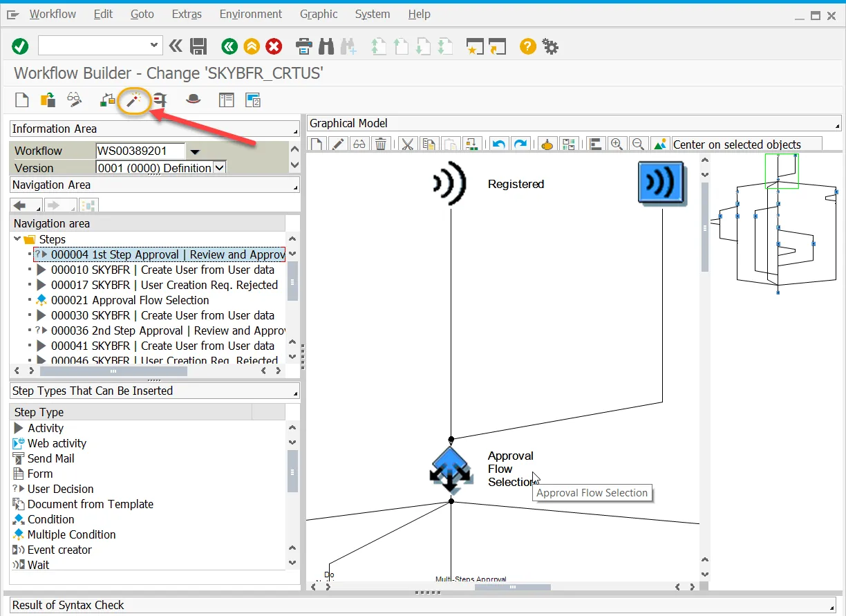Select the User Decision step type

point(60,489)
